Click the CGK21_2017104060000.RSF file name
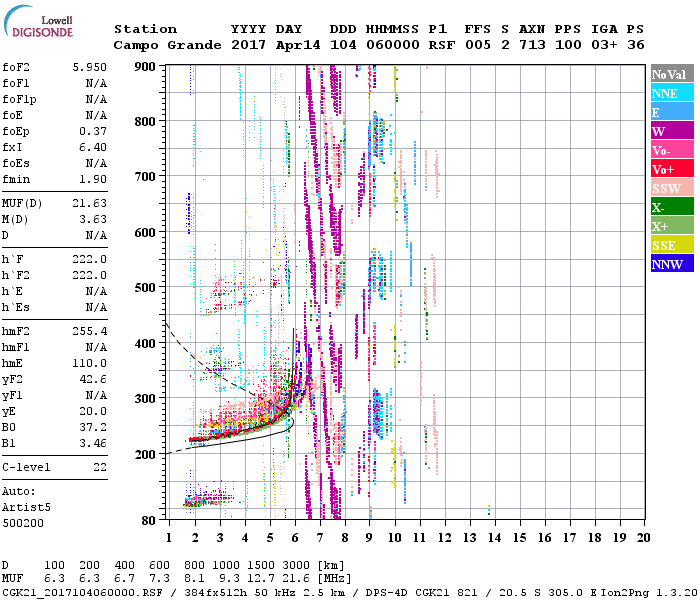 82,593
